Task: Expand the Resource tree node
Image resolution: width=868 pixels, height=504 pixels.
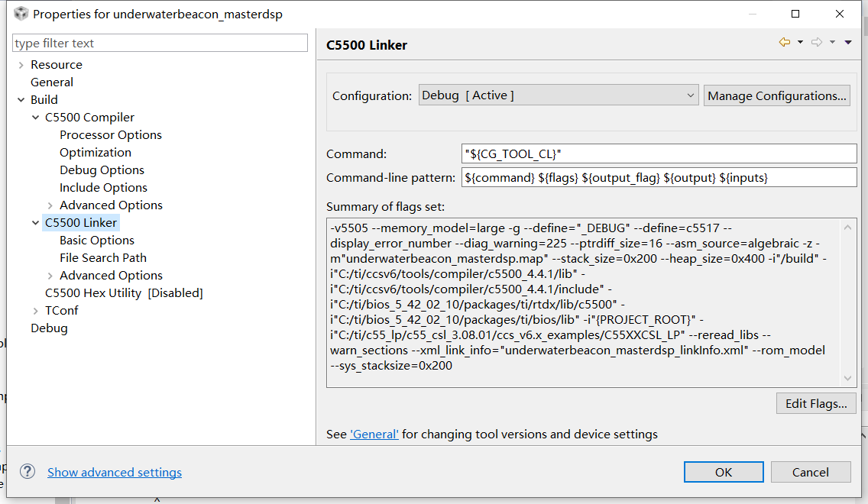Action: tap(21, 65)
